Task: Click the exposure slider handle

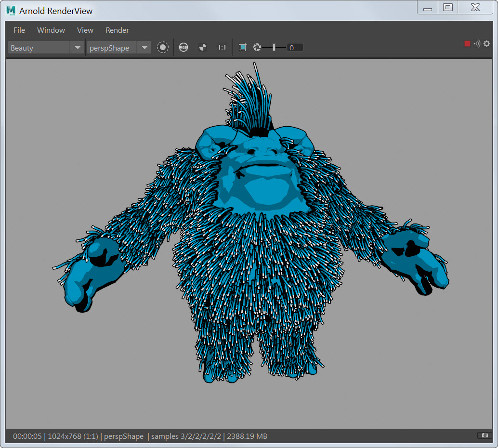Action: 274,47
